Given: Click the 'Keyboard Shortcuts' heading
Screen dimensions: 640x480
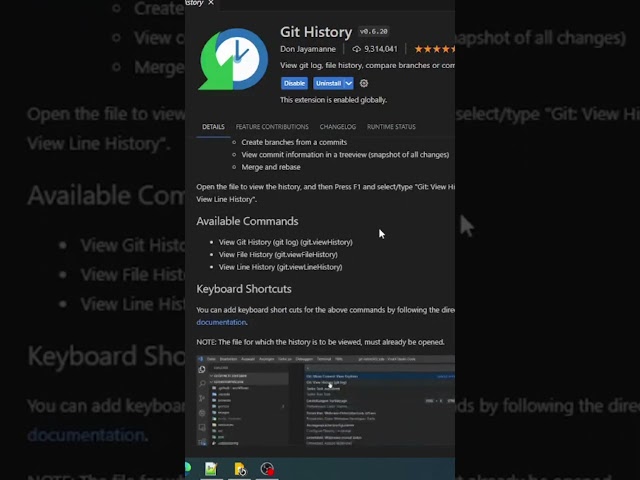Looking at the screenshot, I should coord(244,289).
